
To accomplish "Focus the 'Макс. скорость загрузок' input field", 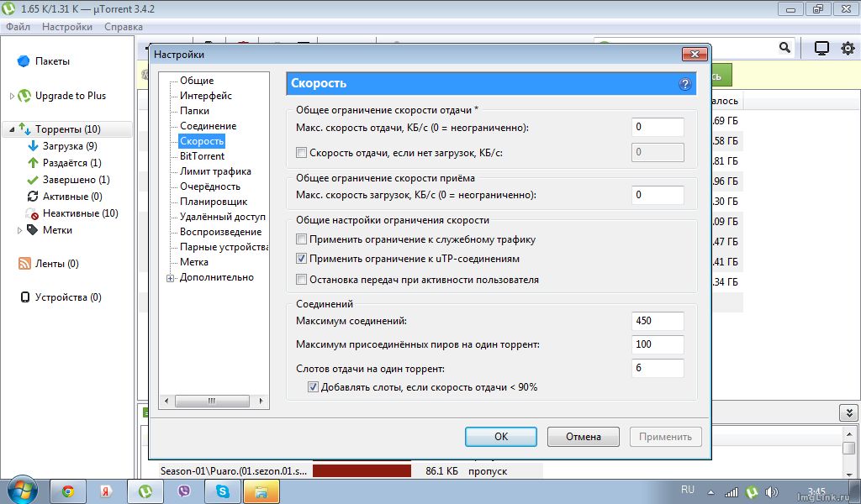I will click(x=658, y=195).
